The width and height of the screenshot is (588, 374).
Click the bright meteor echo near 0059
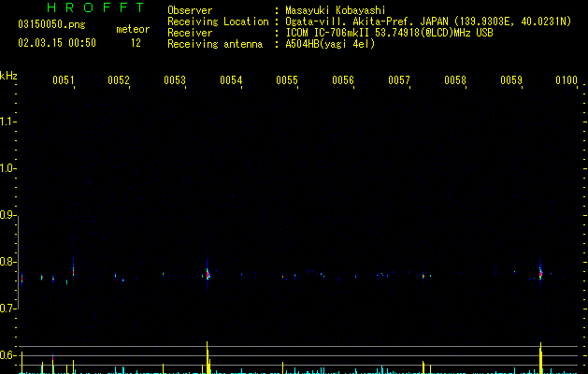pyautogui.click(x=540, y=273)
